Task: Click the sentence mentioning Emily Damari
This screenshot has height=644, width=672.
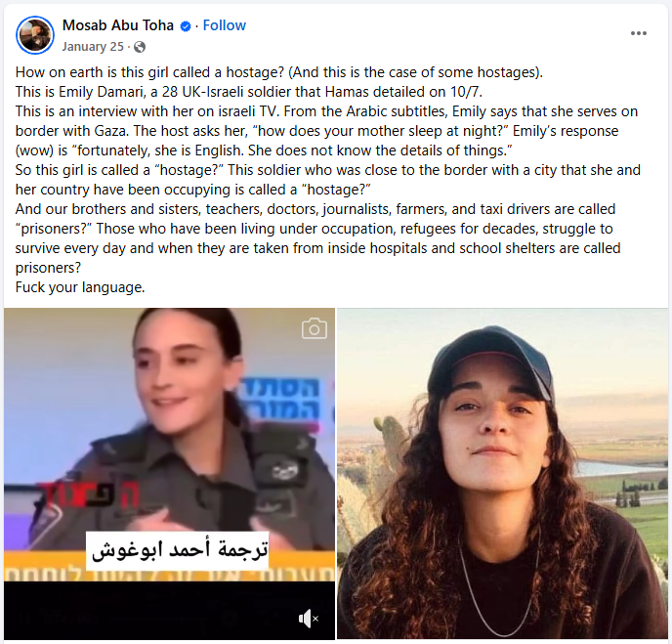Action: pos(249,92)
